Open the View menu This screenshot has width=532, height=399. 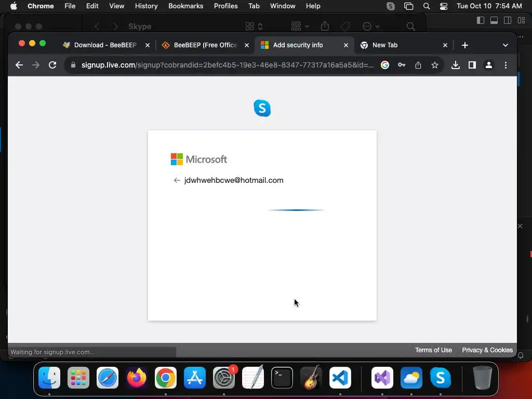[x=116, y=6]
